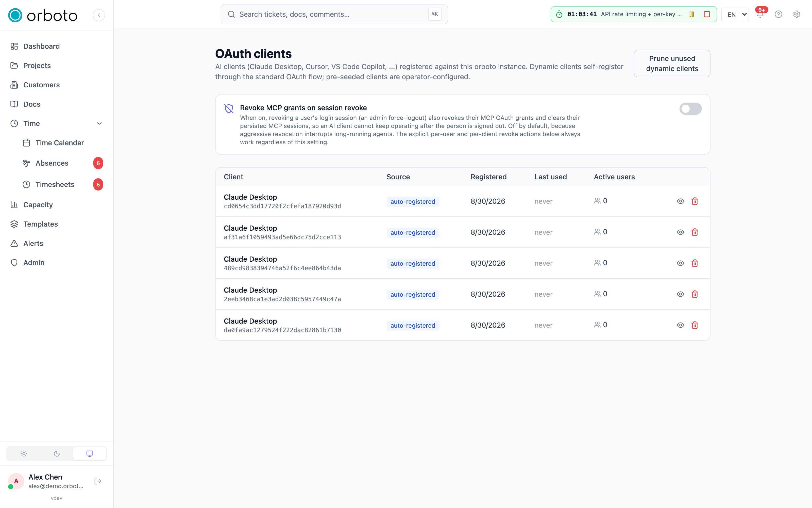
Task: Select the system theme monitor option
Action: pos(90,454)
